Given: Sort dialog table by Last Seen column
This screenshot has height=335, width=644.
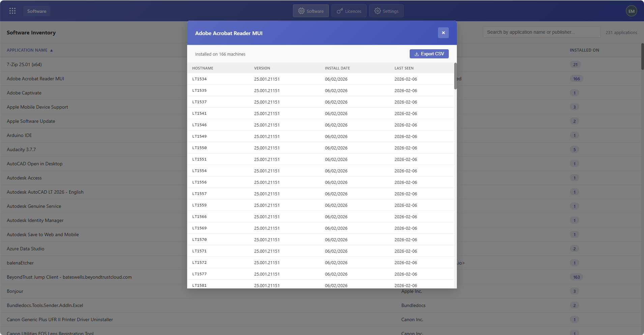Looking at the screenshot, I should [x=404, y=68].
